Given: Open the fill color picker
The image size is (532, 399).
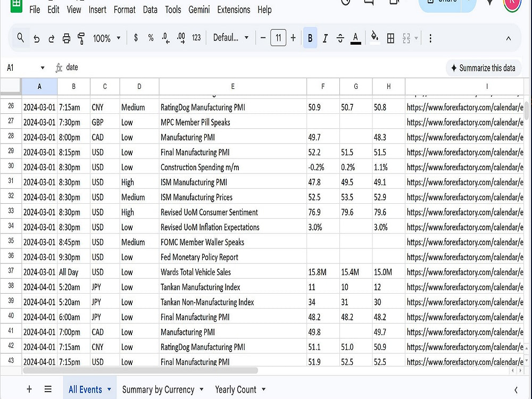Looking at the screenshot, I should point(374,38).
